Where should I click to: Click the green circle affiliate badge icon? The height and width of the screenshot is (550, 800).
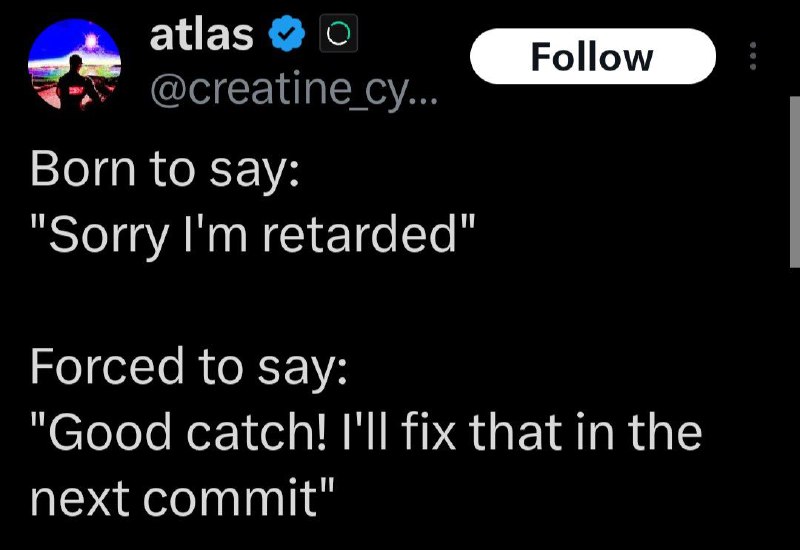click(x=338, y=34)
